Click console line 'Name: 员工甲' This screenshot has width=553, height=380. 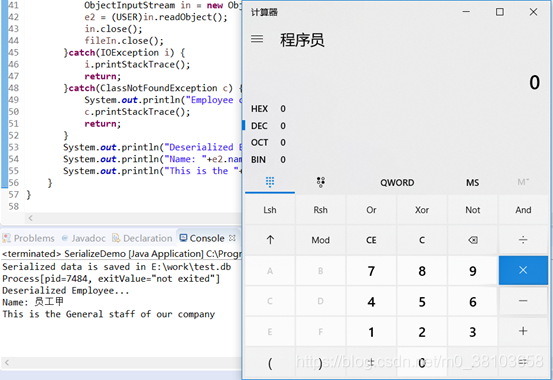[x=33, y=302]
